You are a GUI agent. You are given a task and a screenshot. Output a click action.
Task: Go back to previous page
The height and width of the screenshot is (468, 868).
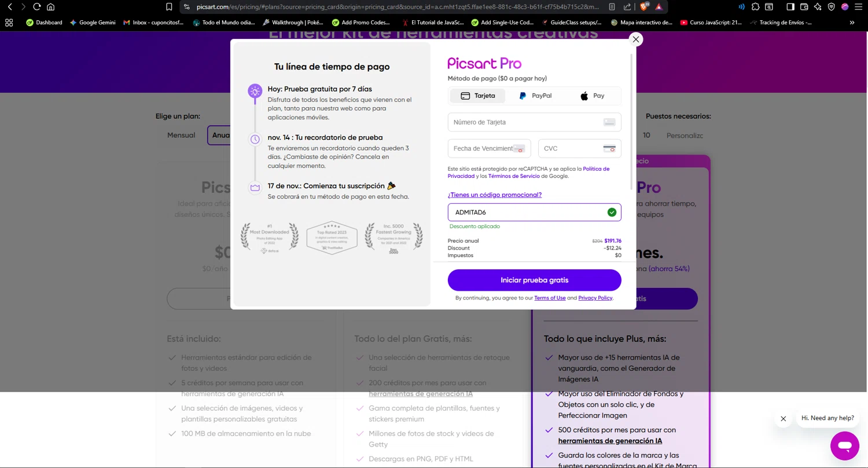[x=10, y=7]
